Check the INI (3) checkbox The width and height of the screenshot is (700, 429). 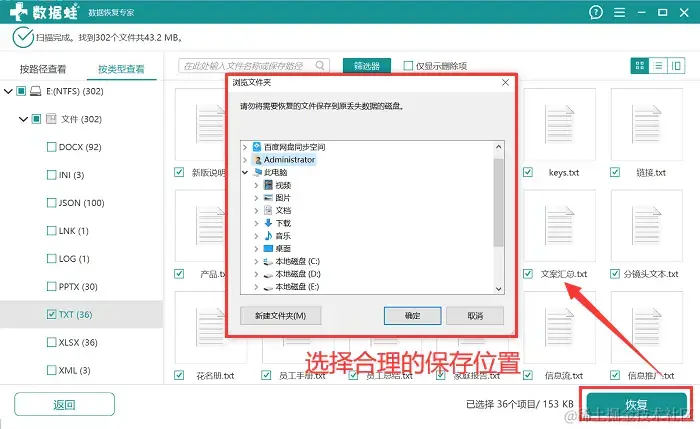[x=51, y=175]
